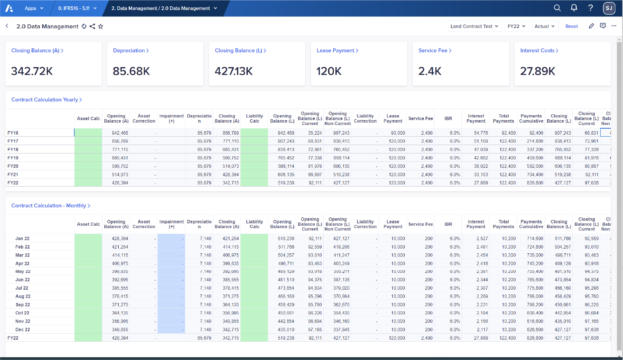
Task: Click Lease Payment column header in yearly grid
Action: [393, 118]
